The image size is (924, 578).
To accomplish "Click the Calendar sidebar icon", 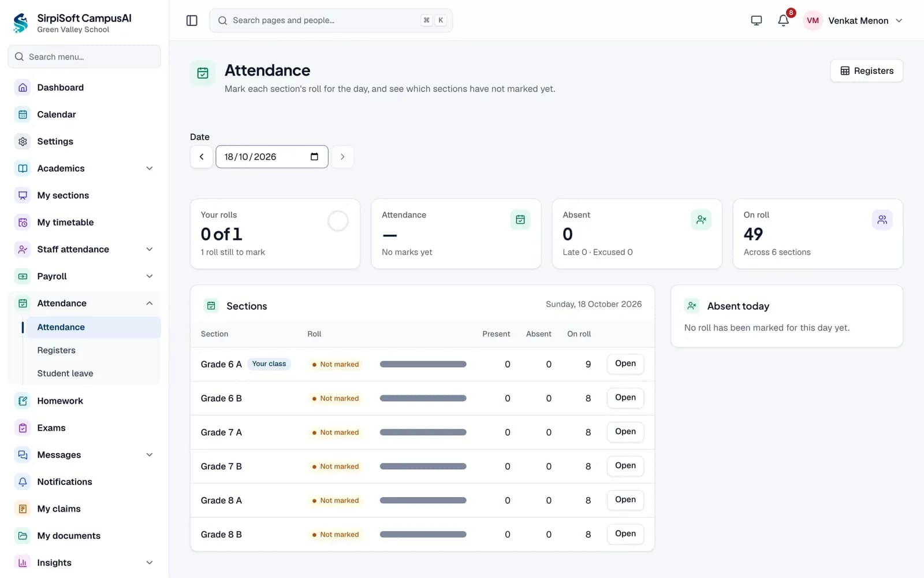I will tap(23, 114).
